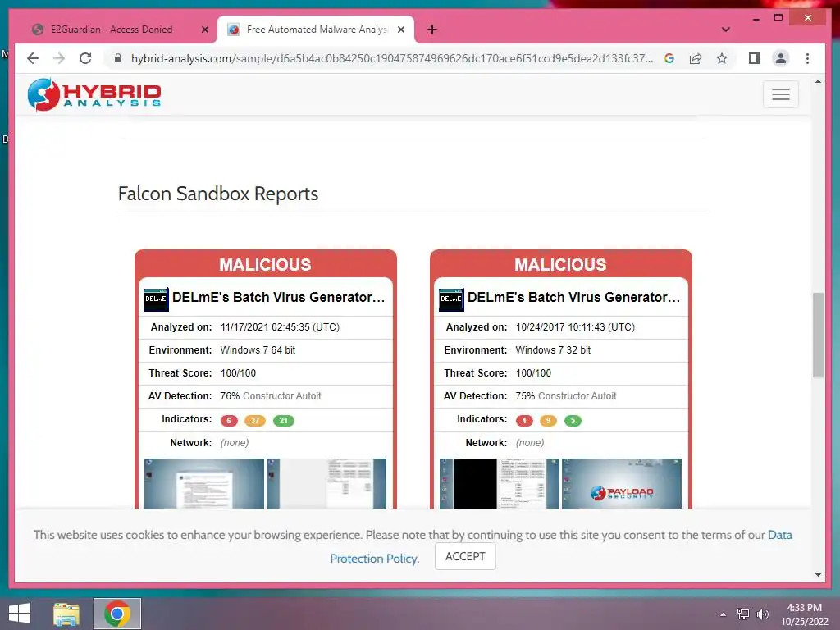Accept the cookie notice
The image size is (840, 630).
coord(465,556)
